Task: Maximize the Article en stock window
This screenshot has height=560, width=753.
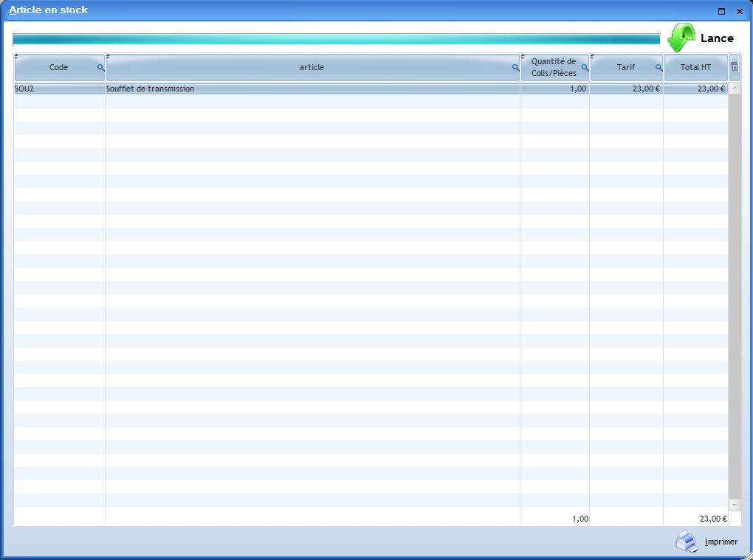Action: point(721,11)
